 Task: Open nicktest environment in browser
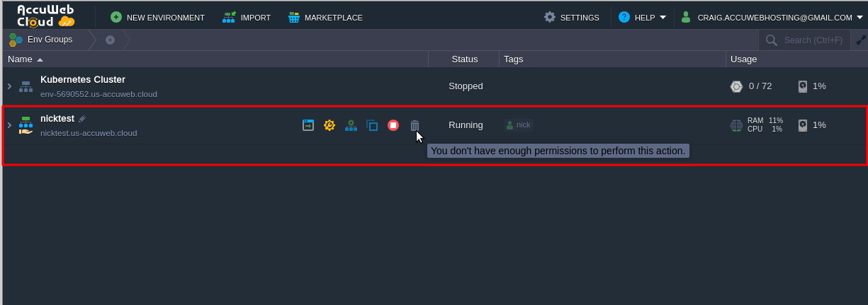pos(308,125)
